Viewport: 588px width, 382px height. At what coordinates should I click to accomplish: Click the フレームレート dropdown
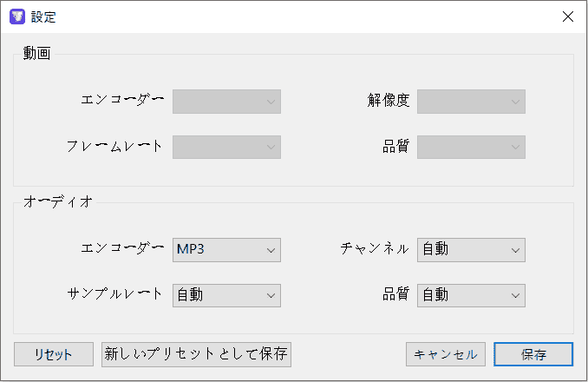(x=226, y=147)
